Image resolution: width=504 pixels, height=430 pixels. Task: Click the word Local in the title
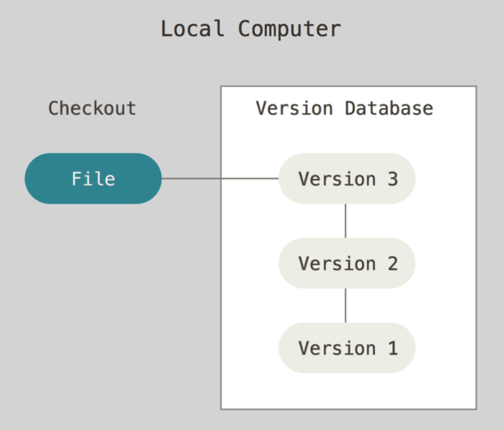[x=192, y=29]
